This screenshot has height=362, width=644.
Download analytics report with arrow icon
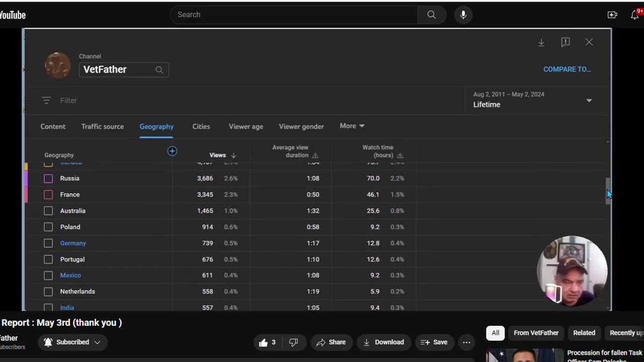click(x=541, y=42)
